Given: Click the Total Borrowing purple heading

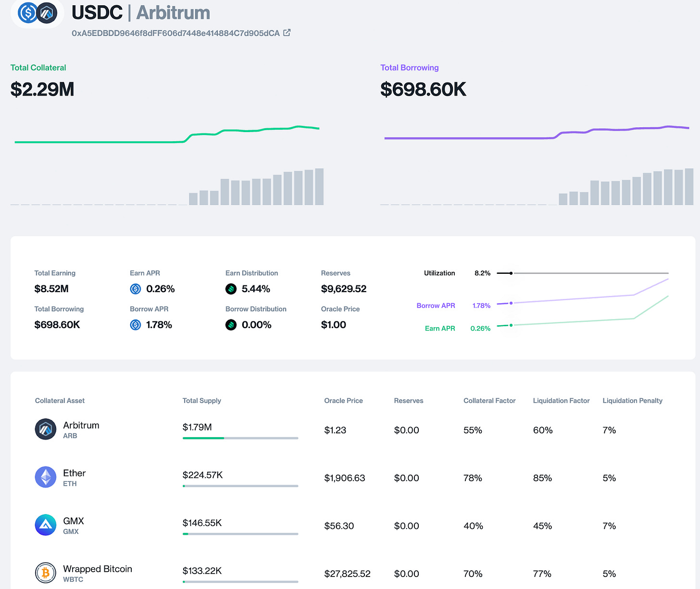Looking at the screenshot, I should (410, 68).
